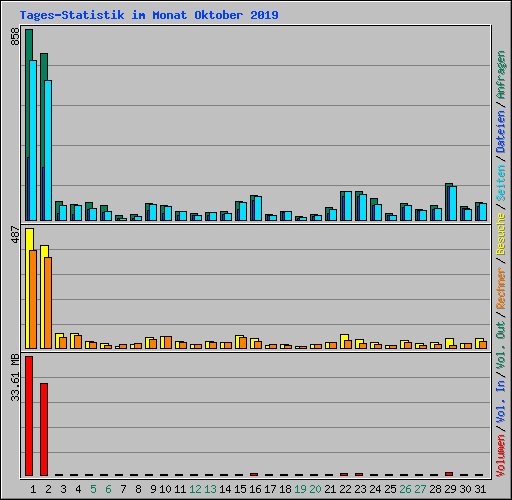Viewport: 512px width, 500px height.
Task: Click day label 11 on the x-axis
Action: tap(180, 489)
